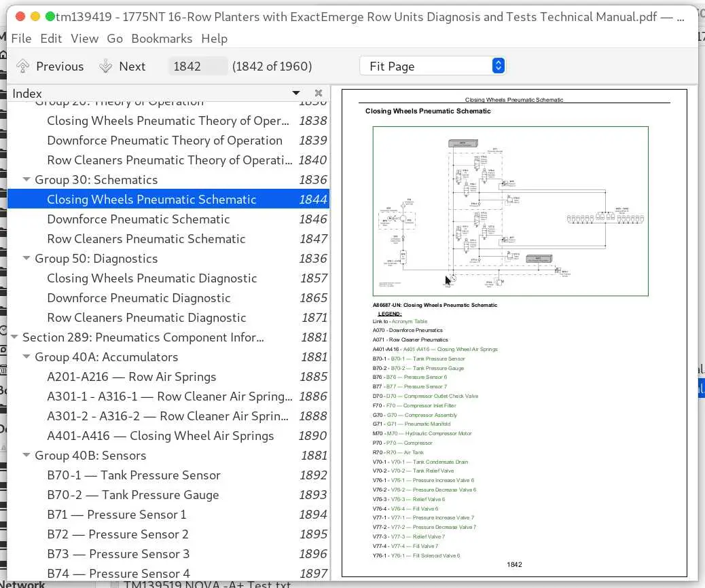Image resolution: width=705 pixels, height=588 pixels.
Task: Select Row Cleaners Pneumatic Schematic entry
Action: (168, 239)
